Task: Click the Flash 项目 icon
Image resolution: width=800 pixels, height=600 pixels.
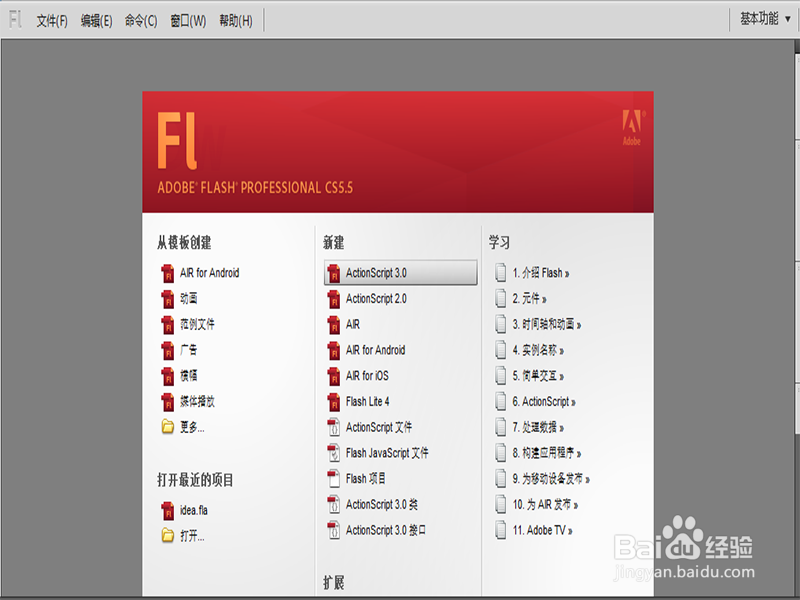Action: tap(334, 479)
